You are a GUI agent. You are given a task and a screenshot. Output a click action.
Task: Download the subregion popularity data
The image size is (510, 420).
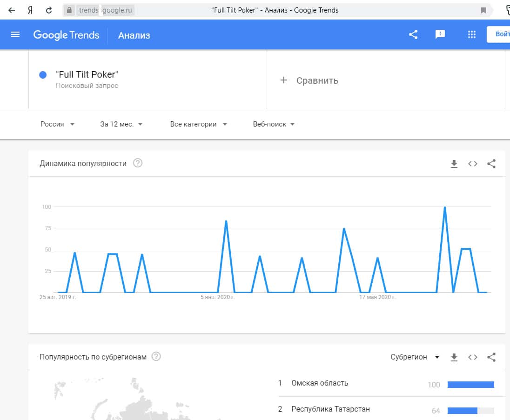click(454, 357)
